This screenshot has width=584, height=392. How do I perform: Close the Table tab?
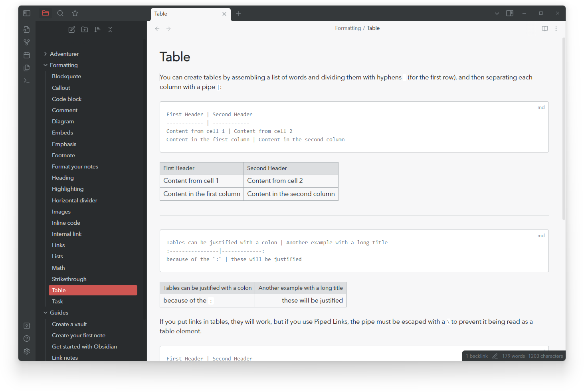224,14
